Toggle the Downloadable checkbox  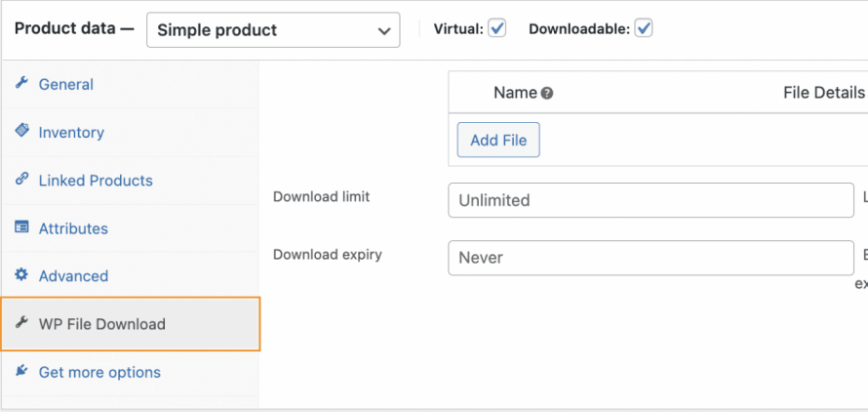point(643,28)
